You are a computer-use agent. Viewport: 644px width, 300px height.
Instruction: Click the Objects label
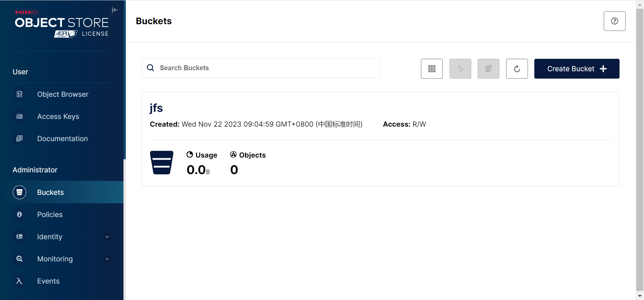(252, 155)
